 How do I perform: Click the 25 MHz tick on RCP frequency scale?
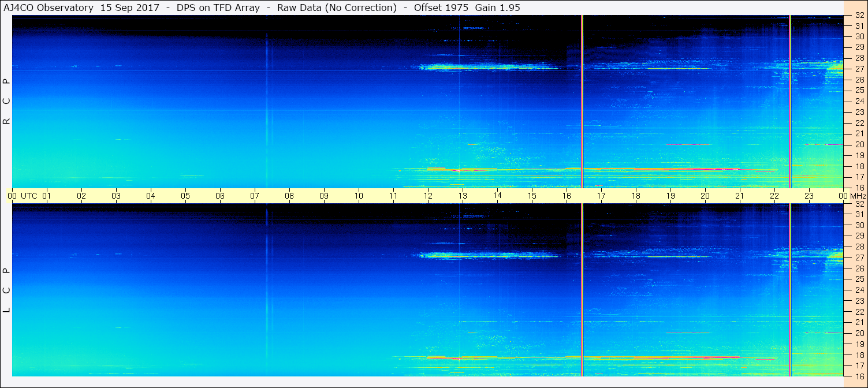(x=859, y=90)
